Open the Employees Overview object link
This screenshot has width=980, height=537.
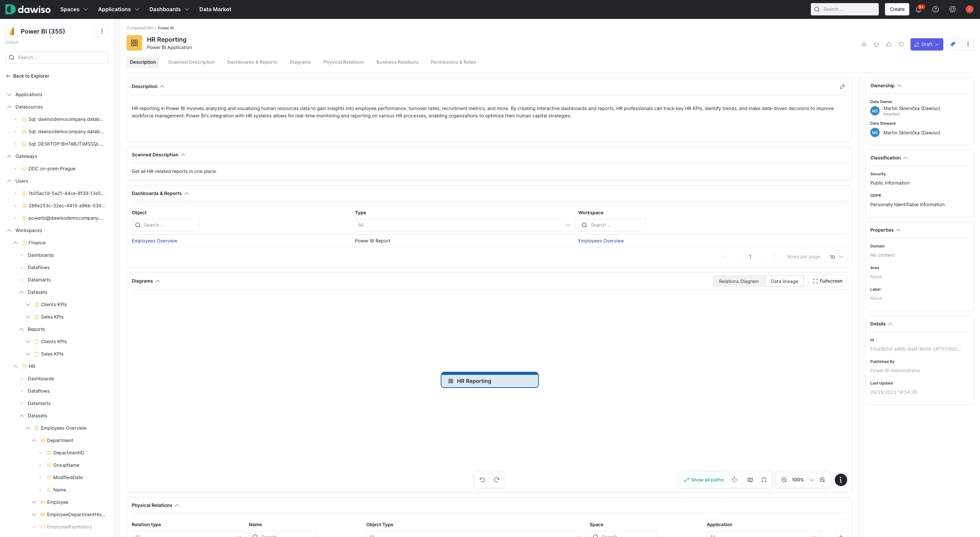pyautogui.click(x=154, y=241)
